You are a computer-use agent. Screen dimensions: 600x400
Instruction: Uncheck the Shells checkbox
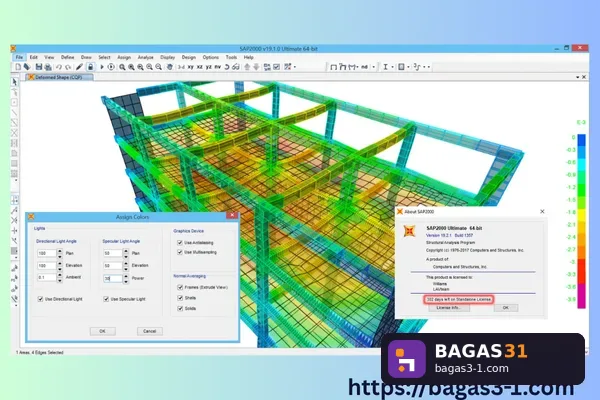tap(180, 298)
